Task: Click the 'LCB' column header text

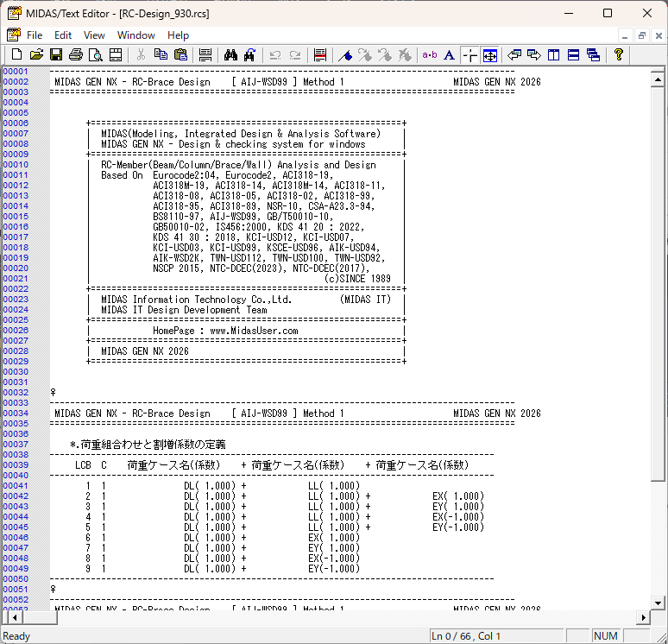Action: click(x=83, y=465)
